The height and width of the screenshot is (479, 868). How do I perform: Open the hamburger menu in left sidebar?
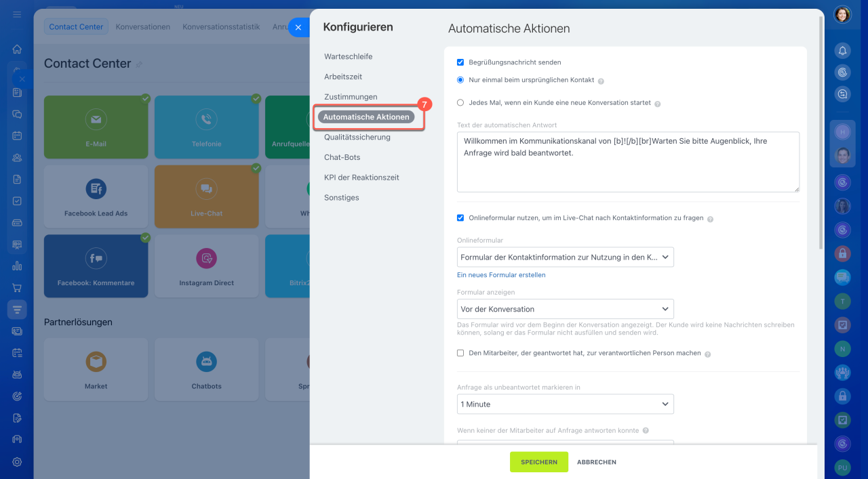pyautogui.click(x=17, y=14)
